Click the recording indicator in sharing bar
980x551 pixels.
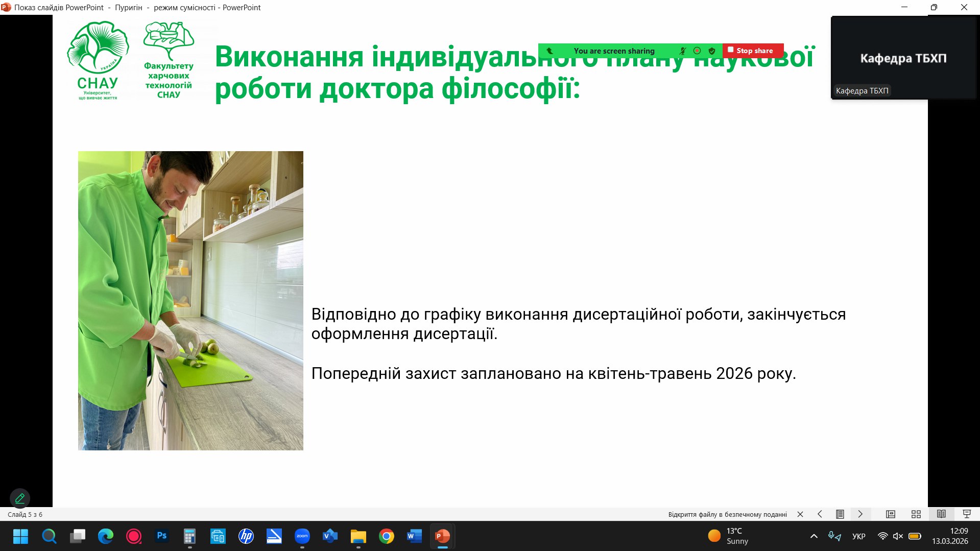[x=697, y=51]
